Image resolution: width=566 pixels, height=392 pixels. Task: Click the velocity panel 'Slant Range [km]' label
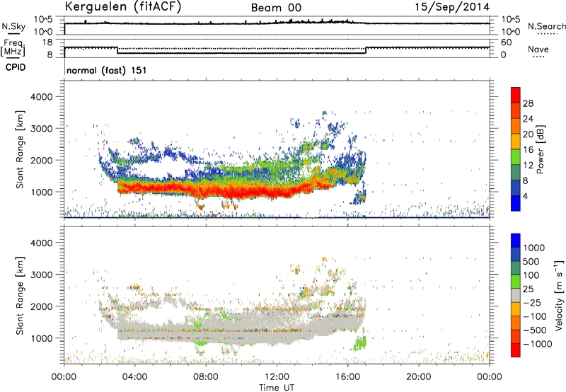tap(20, 296)
